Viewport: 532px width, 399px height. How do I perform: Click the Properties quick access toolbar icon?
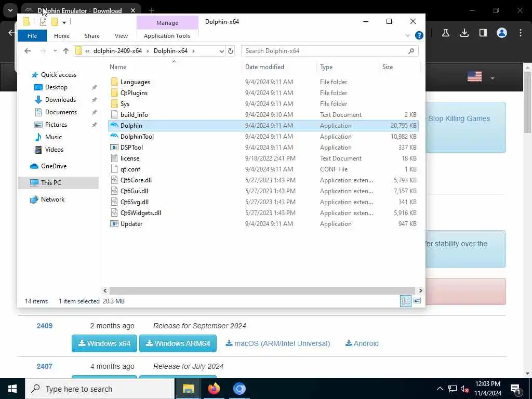pos(43,22)
